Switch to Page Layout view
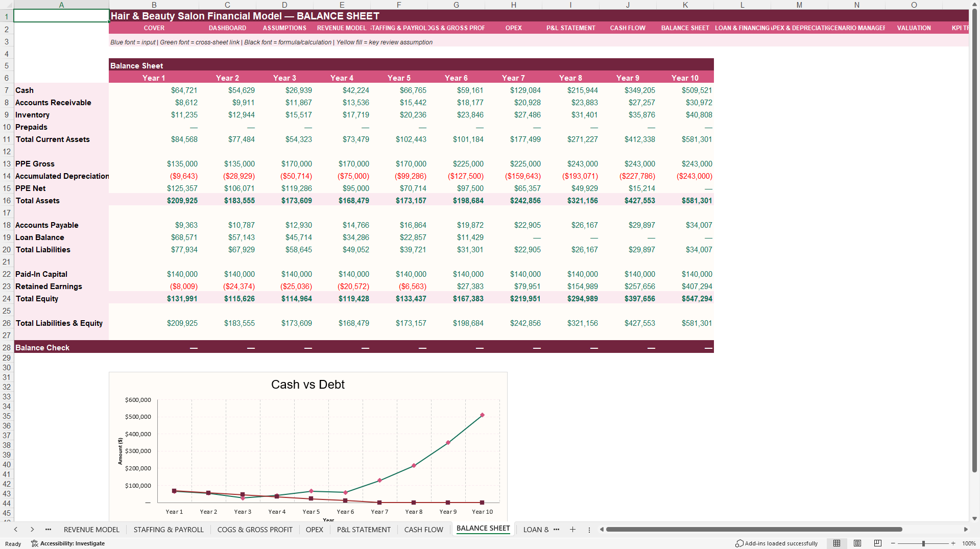980x549 pixels. pyautogui.click(x=857, y=543)
